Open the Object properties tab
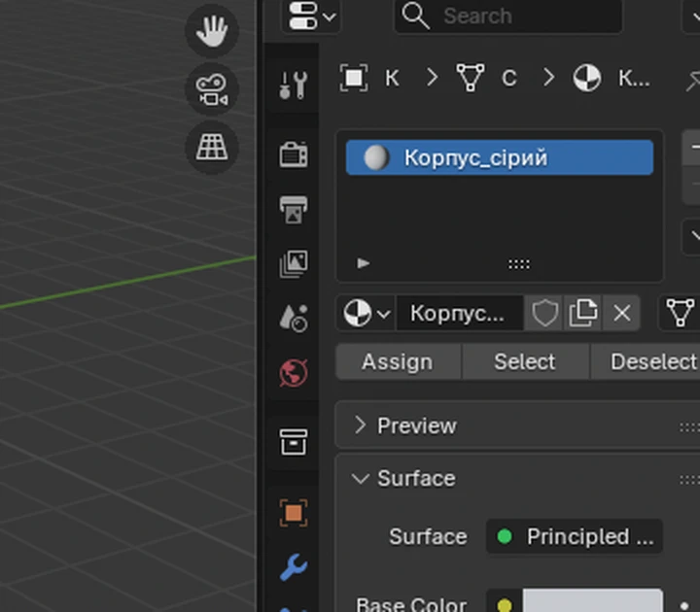700x612 pixels. tap(294, 513)
